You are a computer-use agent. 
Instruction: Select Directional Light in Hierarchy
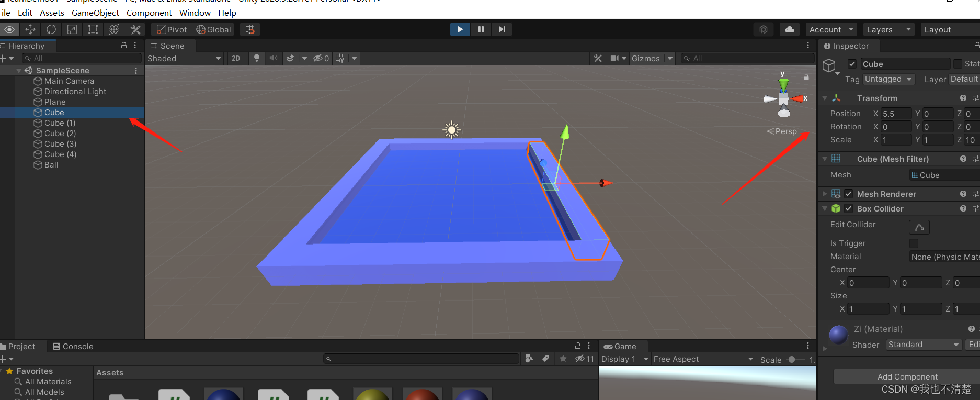point(75,92)
